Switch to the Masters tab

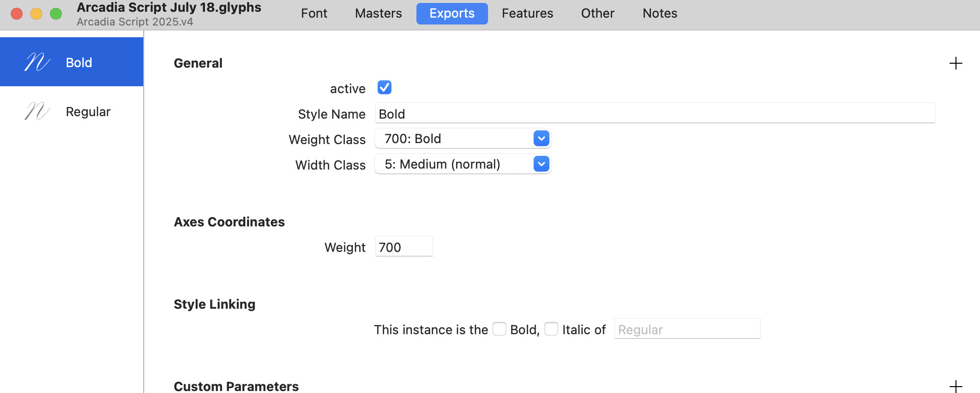click(378, 13)
